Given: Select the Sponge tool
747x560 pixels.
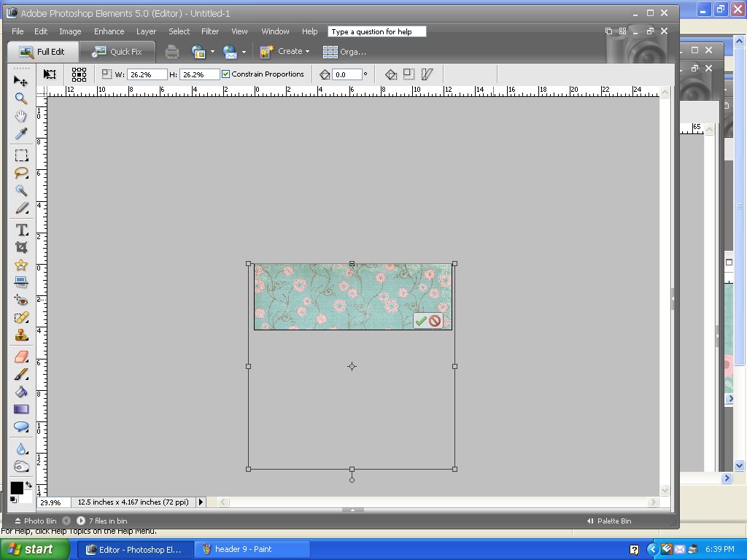Looking at the screenshot, I should (x=21, y=466).
